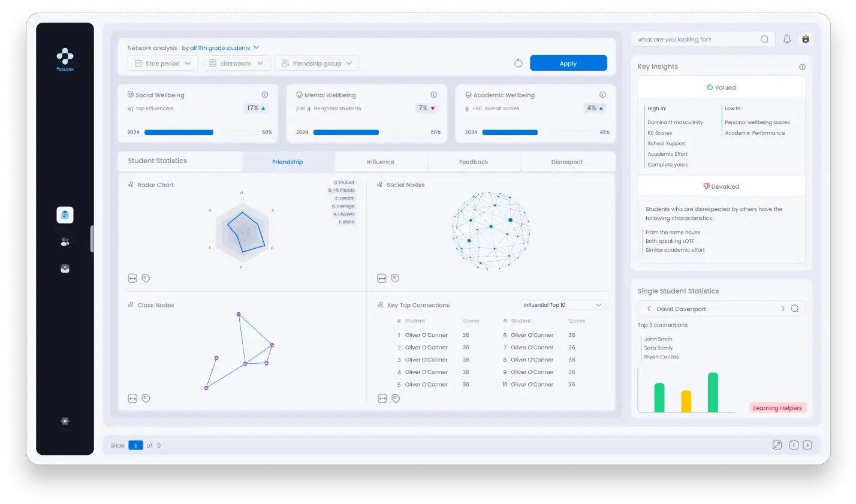Click Dominant masculinity insight

(675, 122)
